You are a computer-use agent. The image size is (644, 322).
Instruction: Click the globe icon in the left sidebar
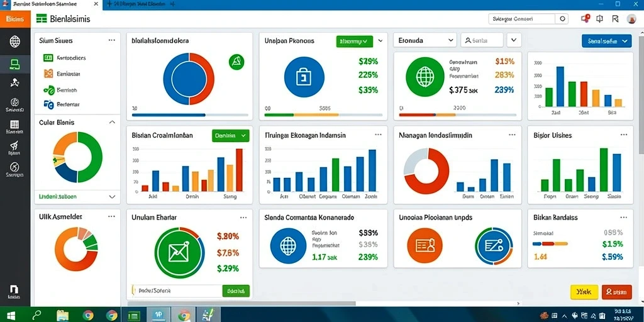[x=15, y=41]
